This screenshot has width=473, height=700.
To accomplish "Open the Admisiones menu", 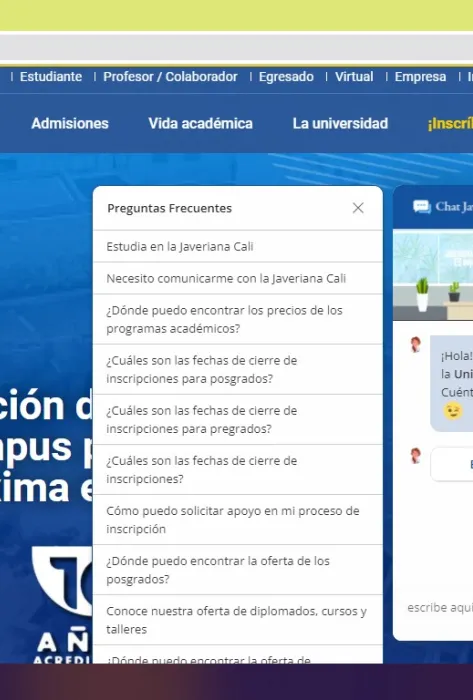I will pos(70,124).
